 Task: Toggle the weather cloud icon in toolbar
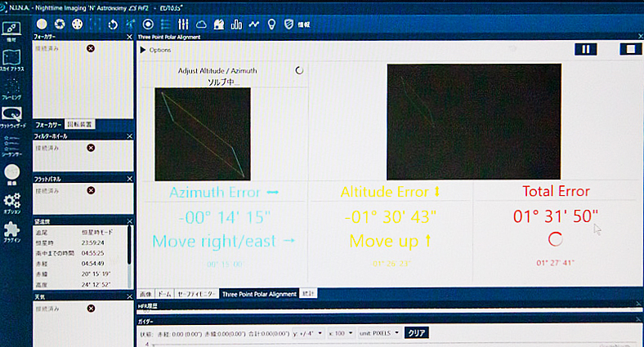[x=201, y=24]
